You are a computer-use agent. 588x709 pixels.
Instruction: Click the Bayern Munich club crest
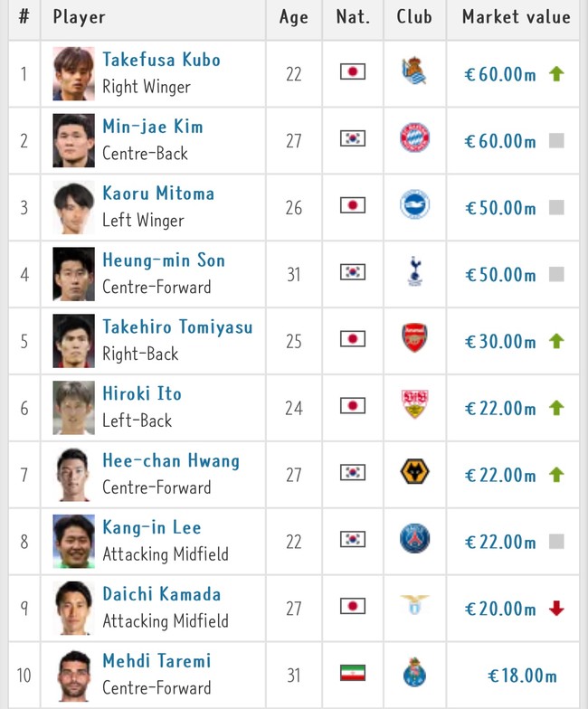pyautogui.click(x=414, y=139)
